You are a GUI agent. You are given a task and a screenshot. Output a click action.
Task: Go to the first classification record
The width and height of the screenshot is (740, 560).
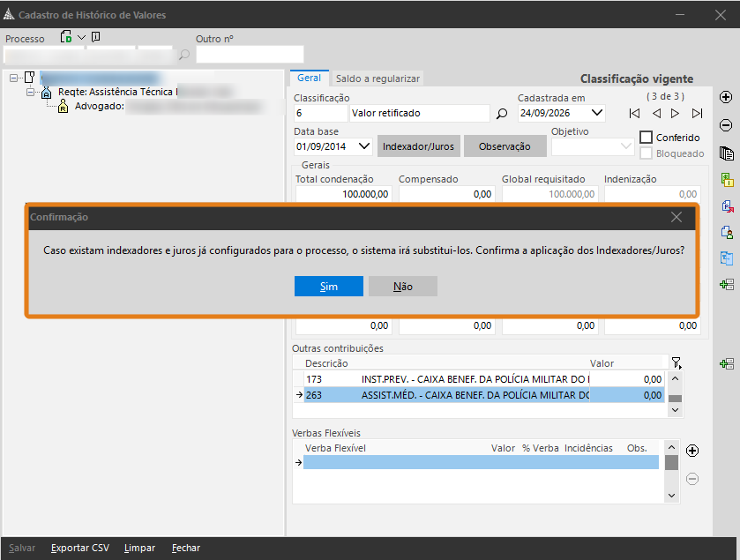point(634,113)
